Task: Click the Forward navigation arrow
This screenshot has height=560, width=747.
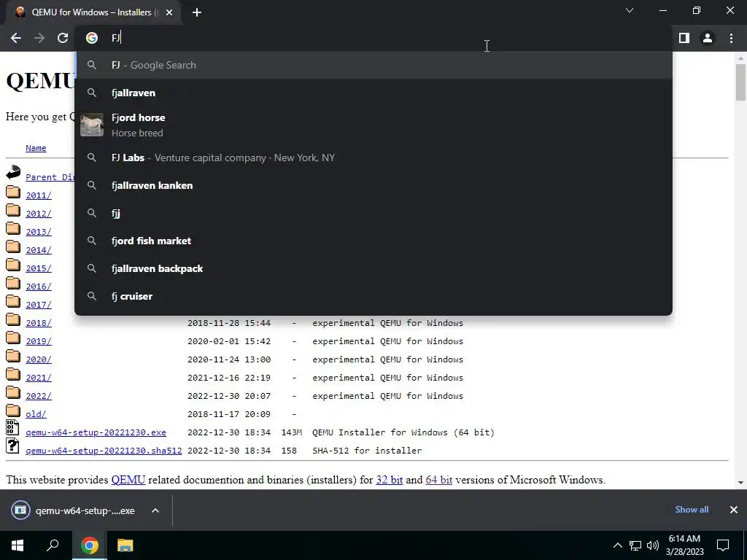Action: [39, 38]
